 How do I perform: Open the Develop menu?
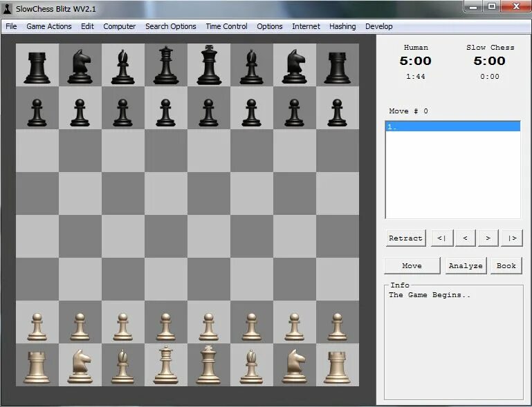[x=378, y=26]
